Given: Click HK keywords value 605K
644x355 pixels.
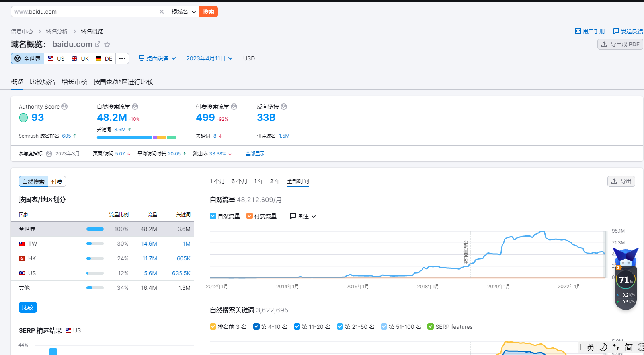Looking at the screenshot, I should coord(183,258).
